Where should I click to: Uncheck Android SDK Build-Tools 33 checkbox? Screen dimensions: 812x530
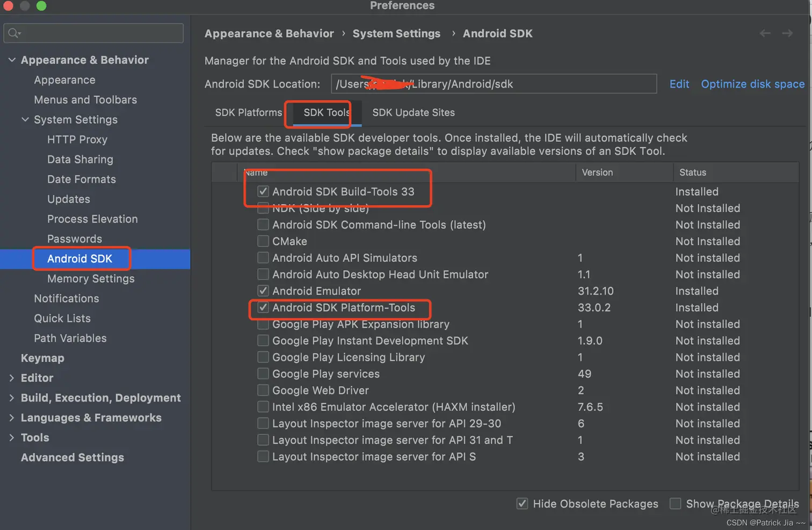tap(263, 191)
